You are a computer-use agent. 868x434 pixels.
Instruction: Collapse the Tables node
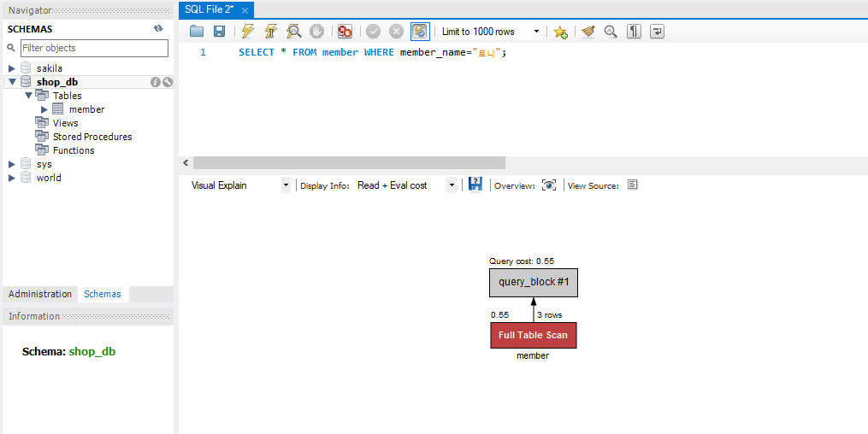click(28, 96)
